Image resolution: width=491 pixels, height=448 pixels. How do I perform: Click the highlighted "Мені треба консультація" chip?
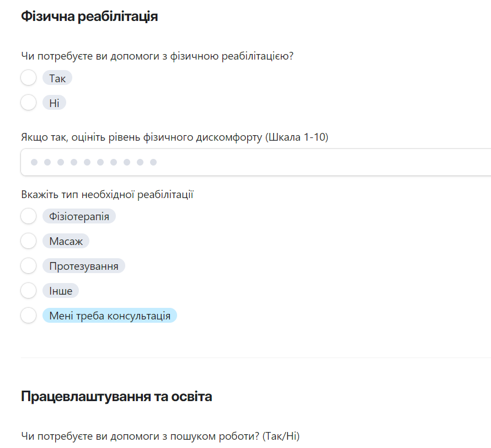109,315
